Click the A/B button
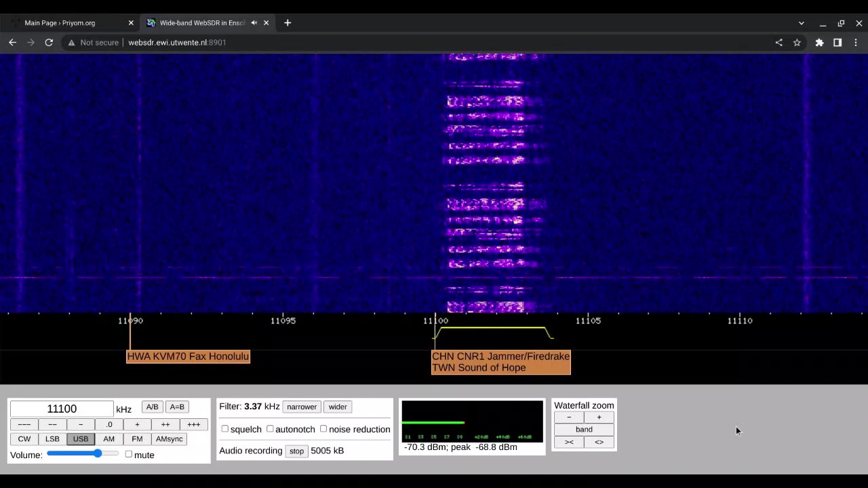 tap(152, 407)
